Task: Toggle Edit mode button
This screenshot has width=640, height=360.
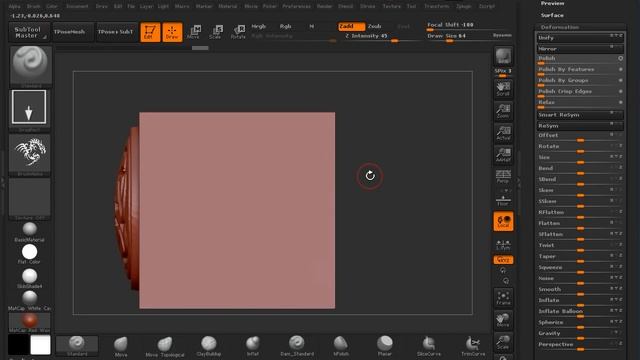Action: pos(150,32)
